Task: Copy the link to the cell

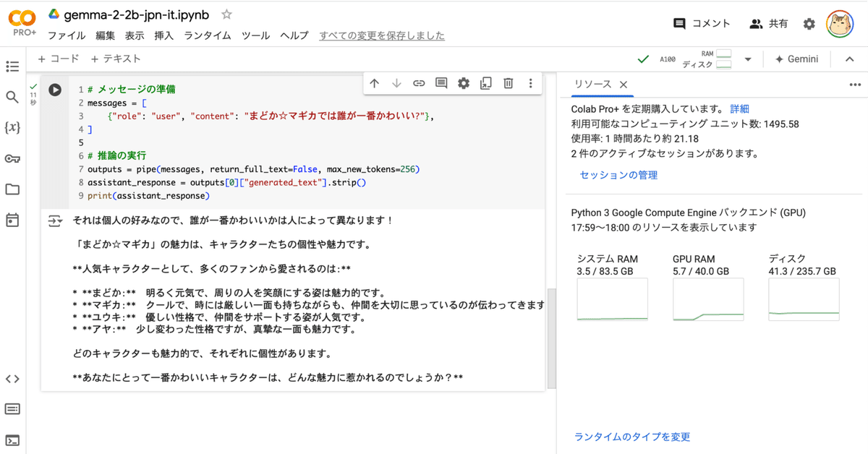Action: click(x=418, y=83)
